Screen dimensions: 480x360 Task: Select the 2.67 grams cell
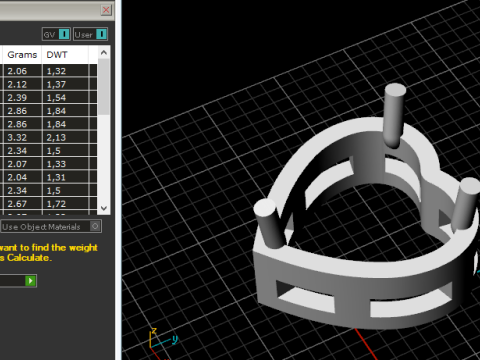coord(22,204)
